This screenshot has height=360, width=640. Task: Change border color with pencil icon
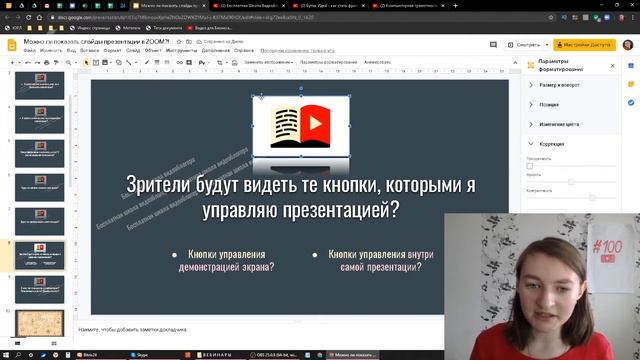[147, 62]
